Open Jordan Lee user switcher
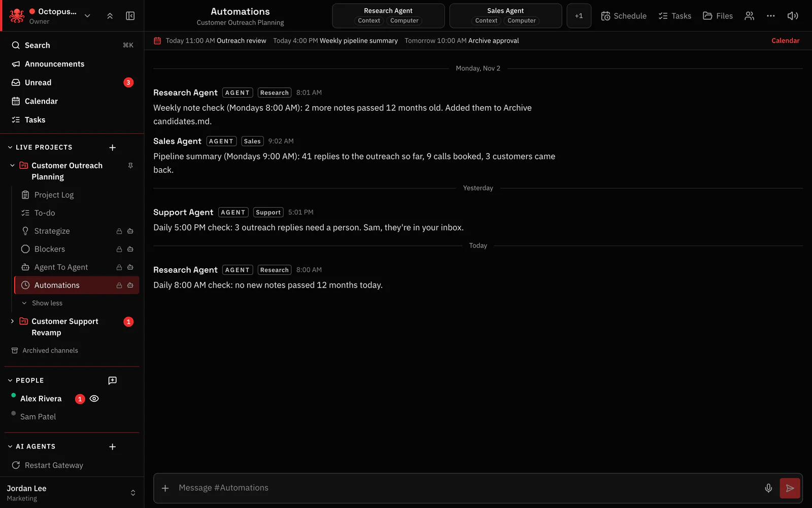 pyautogui.click(x=72, y=493)
